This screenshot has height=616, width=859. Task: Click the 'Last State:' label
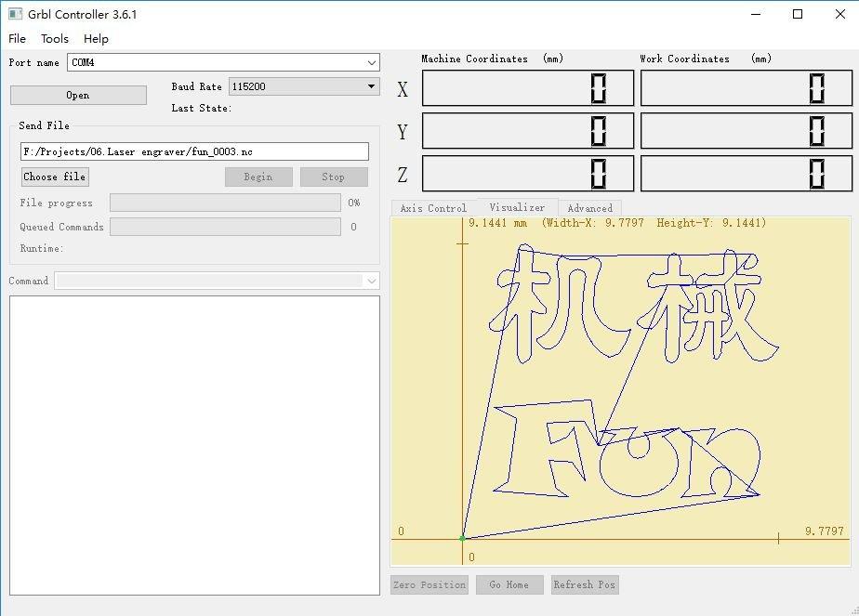coord(202,109)
